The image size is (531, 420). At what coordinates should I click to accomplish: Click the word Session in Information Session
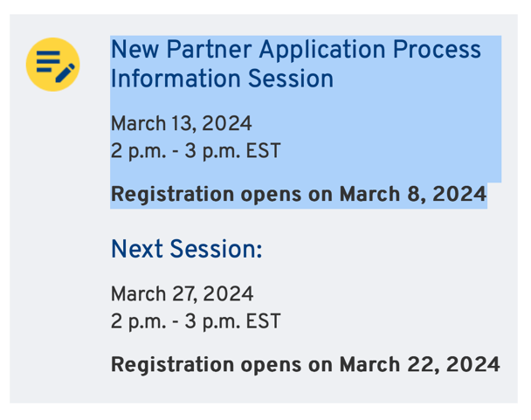coord(291,79)
